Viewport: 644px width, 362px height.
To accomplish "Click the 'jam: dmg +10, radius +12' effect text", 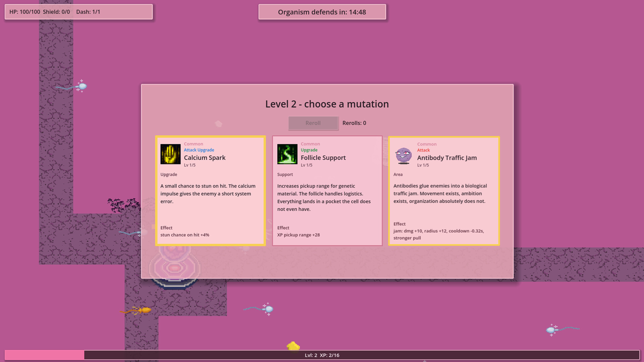I will tap(439, 234).
